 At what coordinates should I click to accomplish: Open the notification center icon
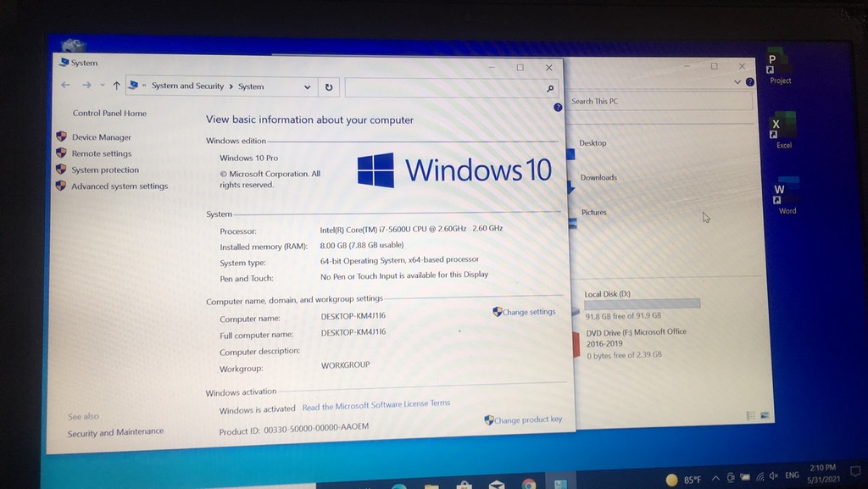tap(855, 472)
